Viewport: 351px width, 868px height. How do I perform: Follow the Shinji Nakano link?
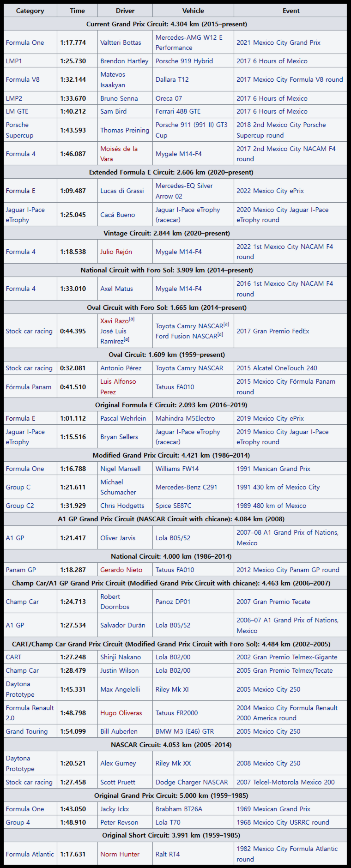click(x=121, y=657)
